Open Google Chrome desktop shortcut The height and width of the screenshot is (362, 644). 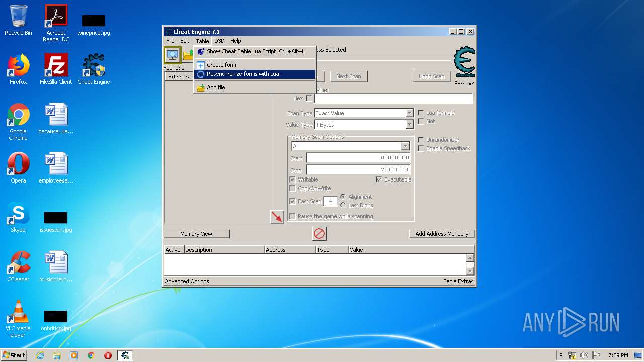coord(18,122)
